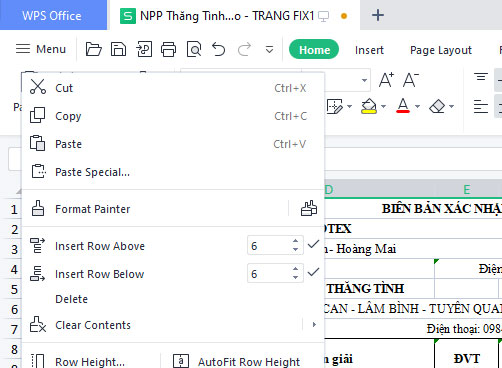
Task: Click the Save disk icon
Action: tap(118, 49)
